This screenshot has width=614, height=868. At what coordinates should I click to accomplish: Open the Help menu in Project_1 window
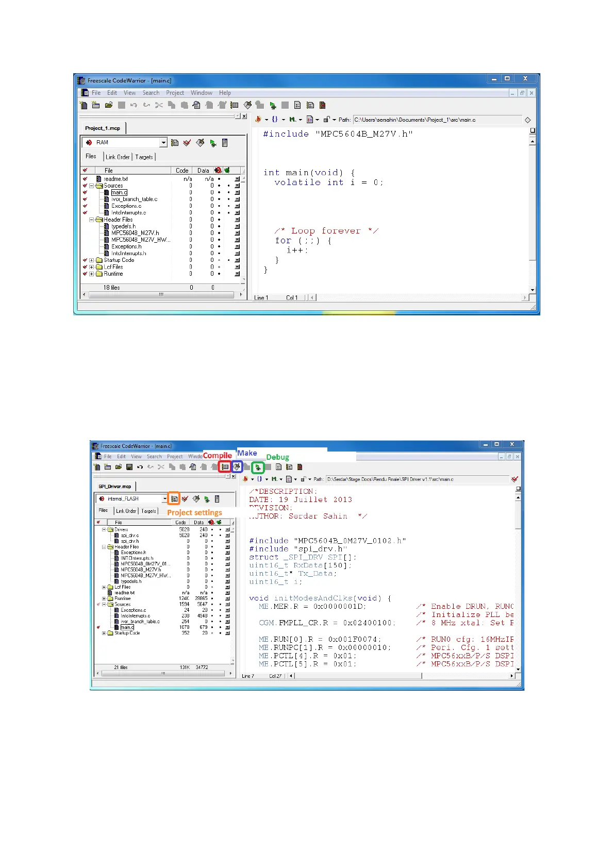[x=225, y=93]
